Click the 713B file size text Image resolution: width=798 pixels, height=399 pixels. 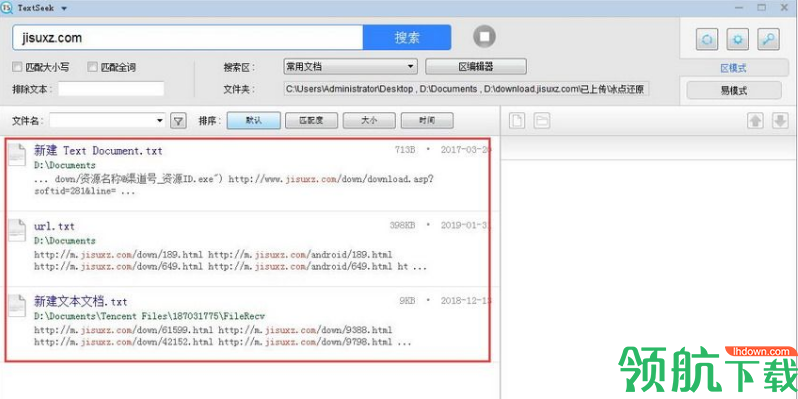[405, 150]
